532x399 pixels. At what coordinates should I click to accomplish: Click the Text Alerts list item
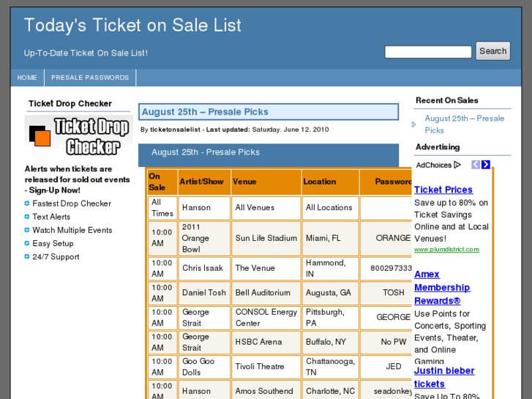51,217
